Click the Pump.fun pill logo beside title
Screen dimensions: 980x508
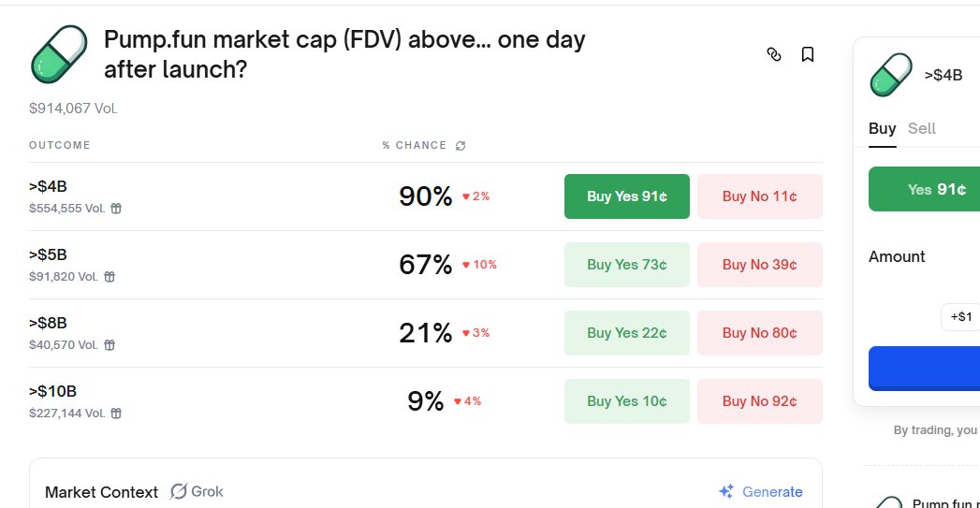59,54
